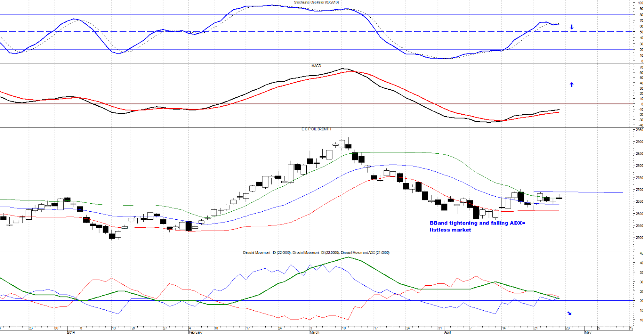Select the diagonal down arrow in ADX panel
The image size is (644, 334).
tap(569, 313)
